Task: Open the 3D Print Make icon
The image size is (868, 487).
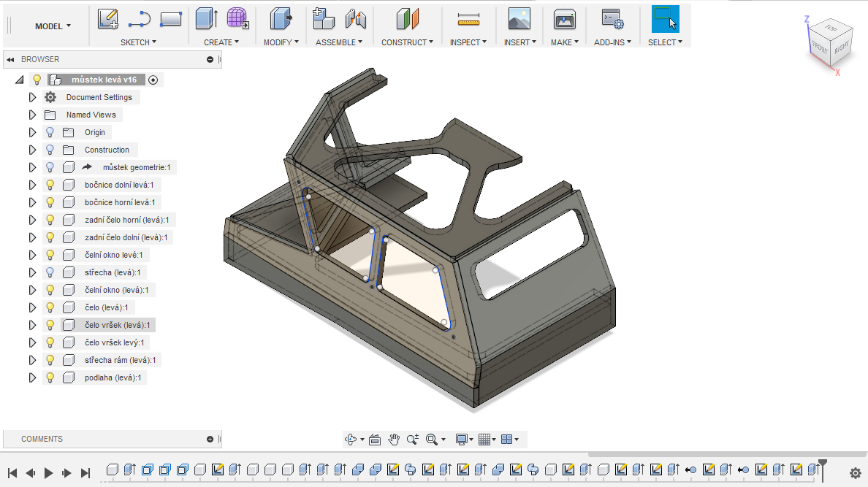Action: point(564,19)
